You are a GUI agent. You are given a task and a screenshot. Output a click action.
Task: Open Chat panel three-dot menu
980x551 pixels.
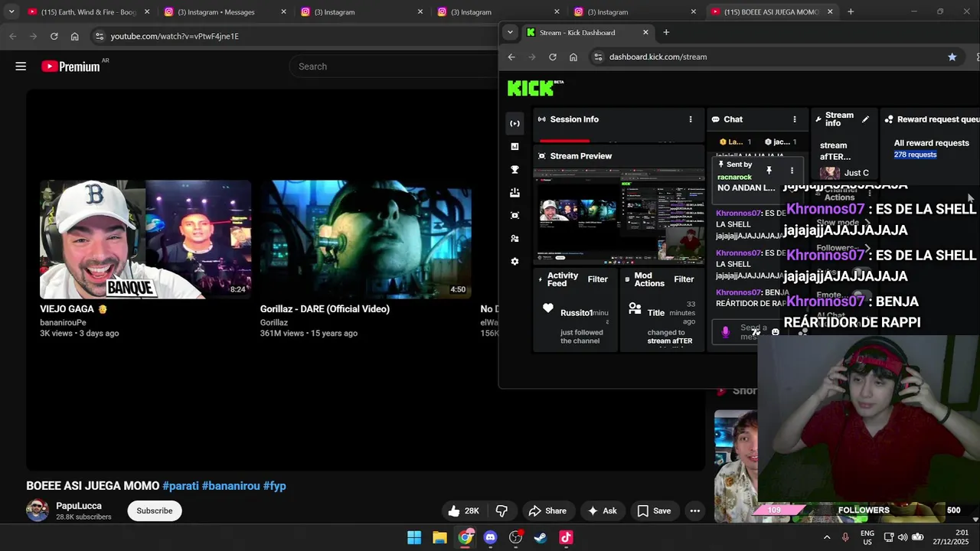point(795,119)
